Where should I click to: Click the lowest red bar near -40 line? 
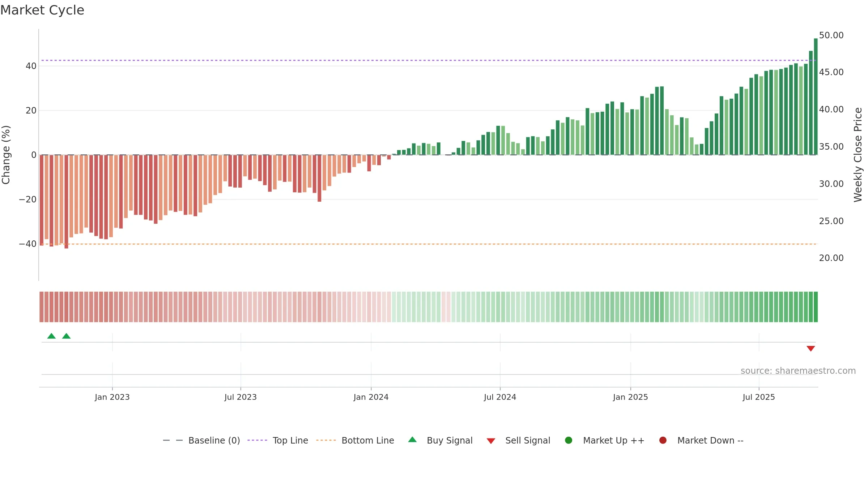click(66, 202)
